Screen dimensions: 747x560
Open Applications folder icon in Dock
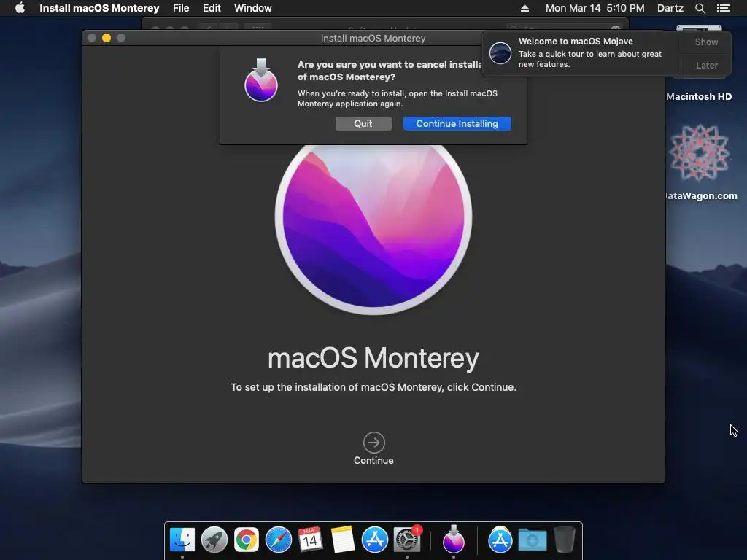pyautogui.click(x=500, y=540)
